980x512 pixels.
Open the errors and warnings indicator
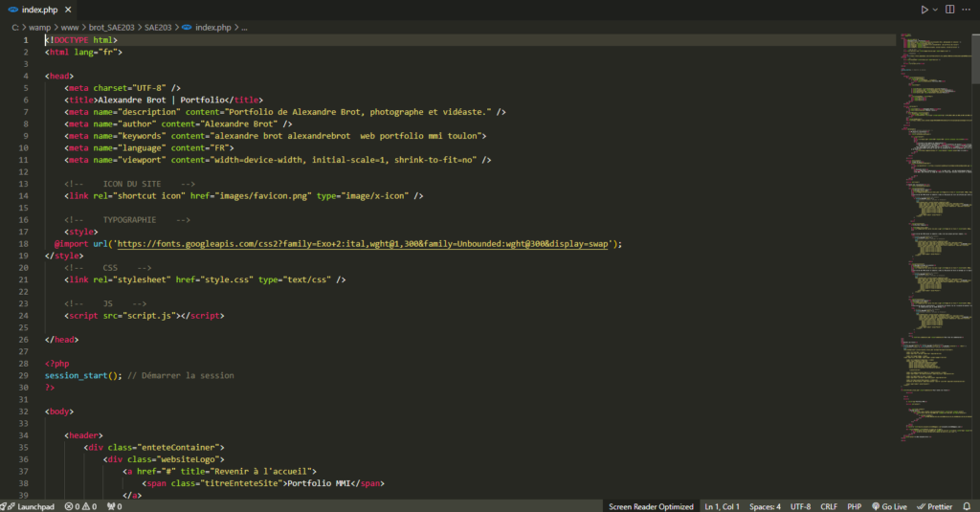pos(80,506)
